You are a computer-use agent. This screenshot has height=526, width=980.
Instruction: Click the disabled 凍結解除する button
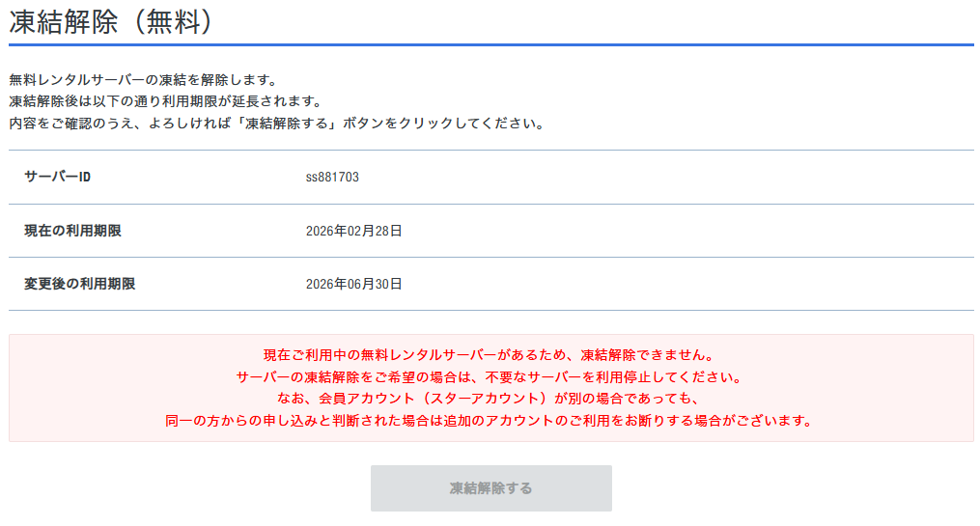click(x=490, y=488)
